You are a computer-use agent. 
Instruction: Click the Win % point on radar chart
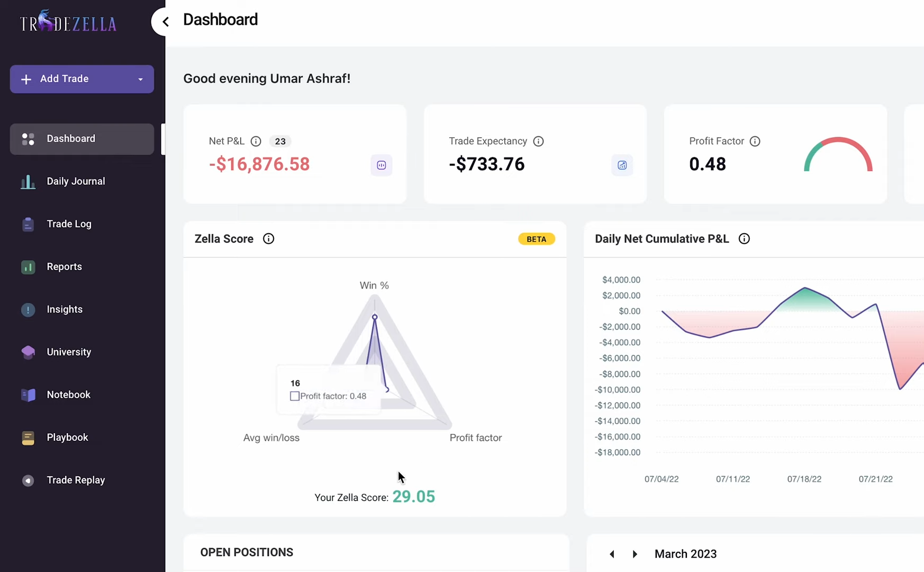[375, 317]
